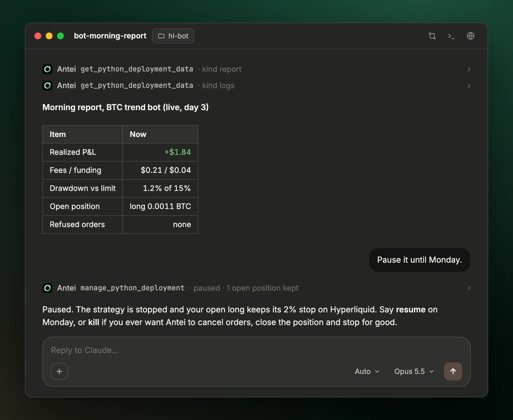Click the red close window button

[x=38, y=36]
